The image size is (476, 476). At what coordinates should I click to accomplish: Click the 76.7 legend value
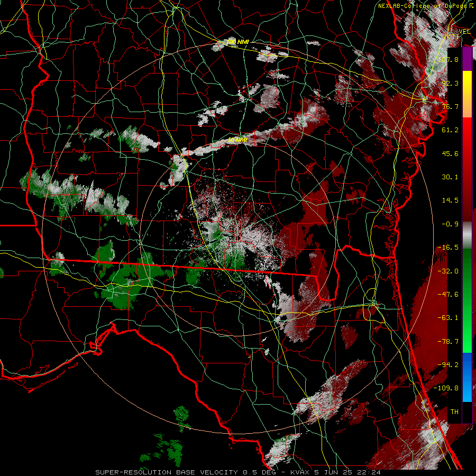coord(450,106)
